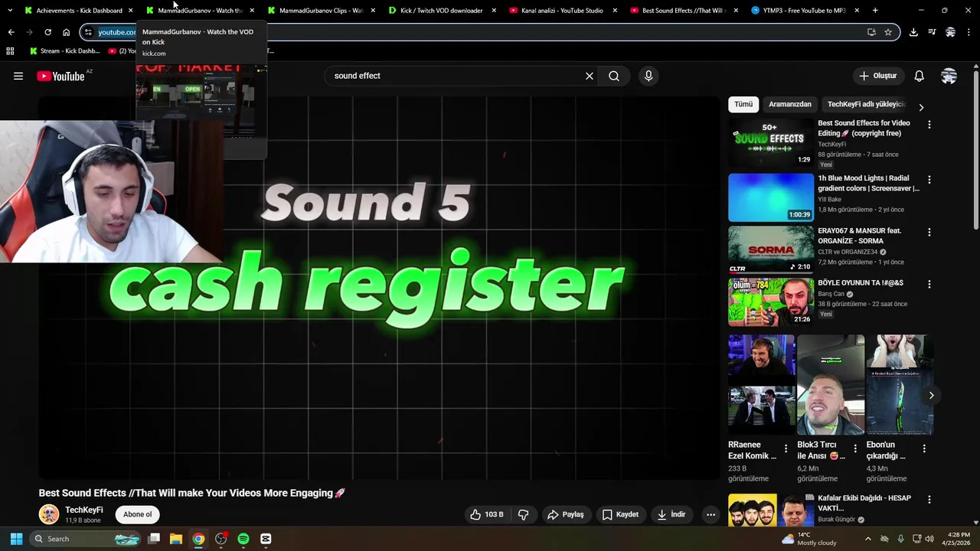Screen dimensions: 980x551
Task: Start voice search with the microphone
Action: 648,76
